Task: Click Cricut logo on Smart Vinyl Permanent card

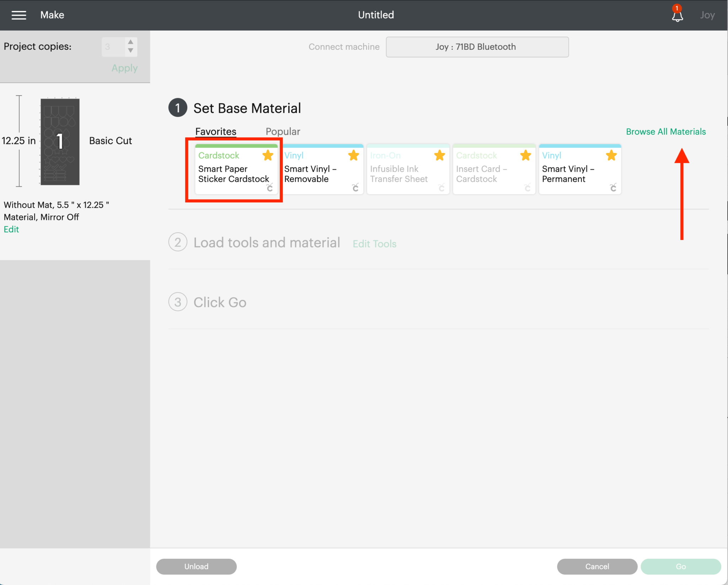Action: click(x=613, y=187)
